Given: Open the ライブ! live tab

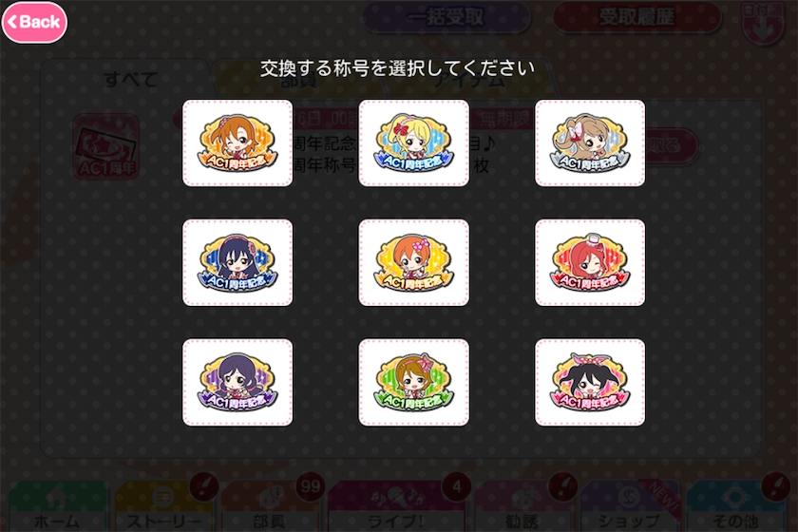Looking at the screenshot, I should pos(396,507).
